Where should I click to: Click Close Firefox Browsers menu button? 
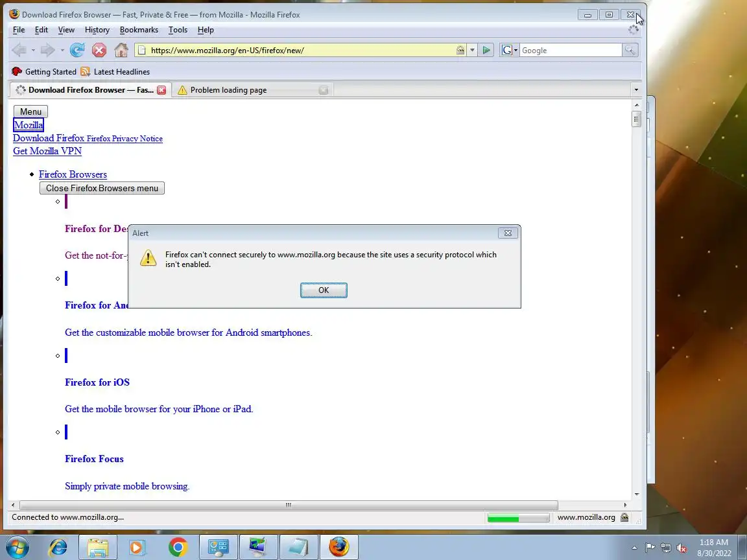[102, 188]
